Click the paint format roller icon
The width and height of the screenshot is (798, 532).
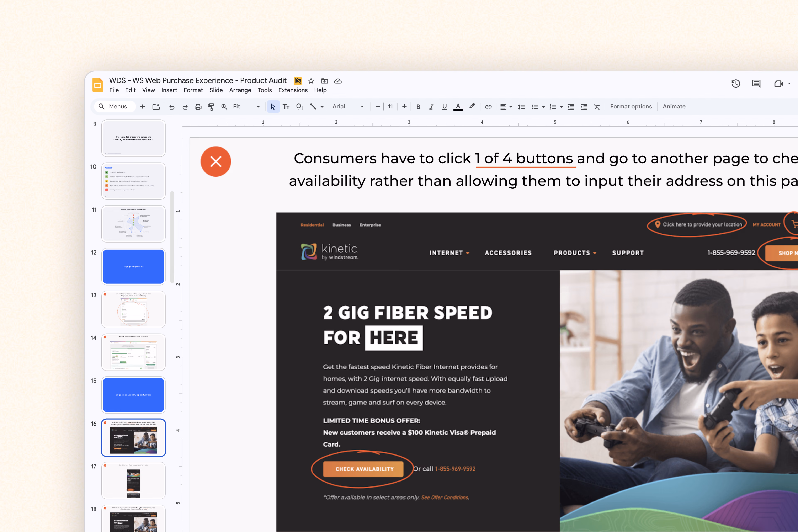[211, 107]
